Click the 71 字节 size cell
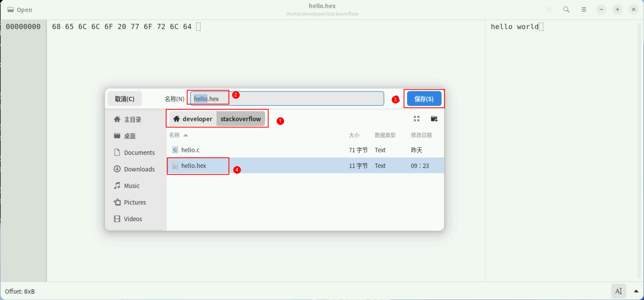This screenshot has width=644, height=300. pos(358,150)
